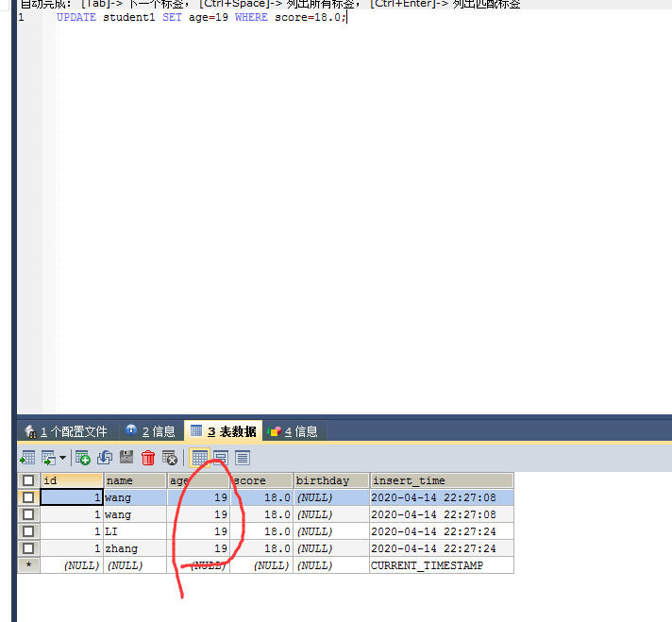Screen dimensions: 672x622
Task: Click the insert_time cell of zhang row
Action: pyautogui.click(x=442, y=548)
